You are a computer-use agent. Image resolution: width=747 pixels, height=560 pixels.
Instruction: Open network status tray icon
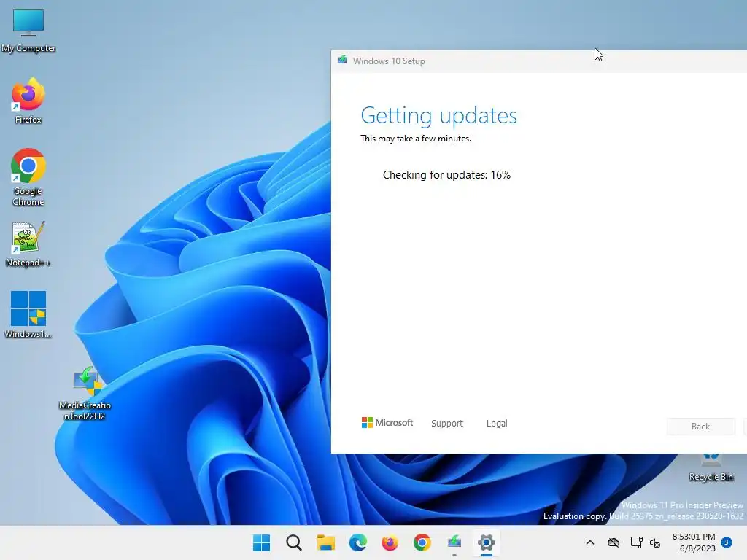click(x=636, y=542)
